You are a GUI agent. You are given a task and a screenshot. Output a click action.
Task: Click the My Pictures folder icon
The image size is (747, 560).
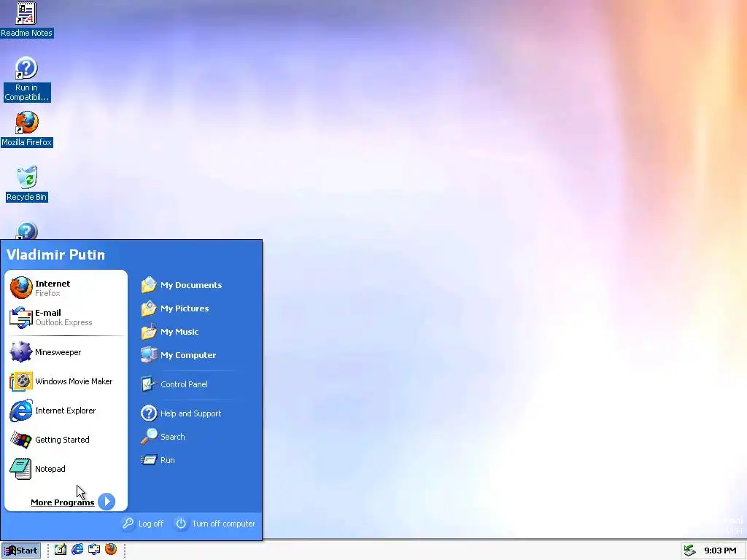click(x=149, y=308)
